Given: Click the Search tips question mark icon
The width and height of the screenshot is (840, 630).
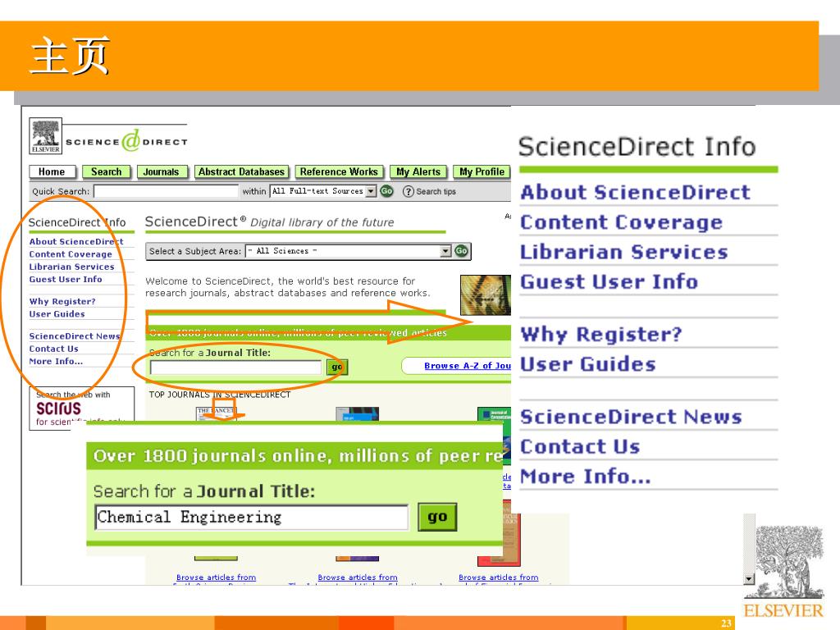Looking at the screenshot, I should coord(408,191).
